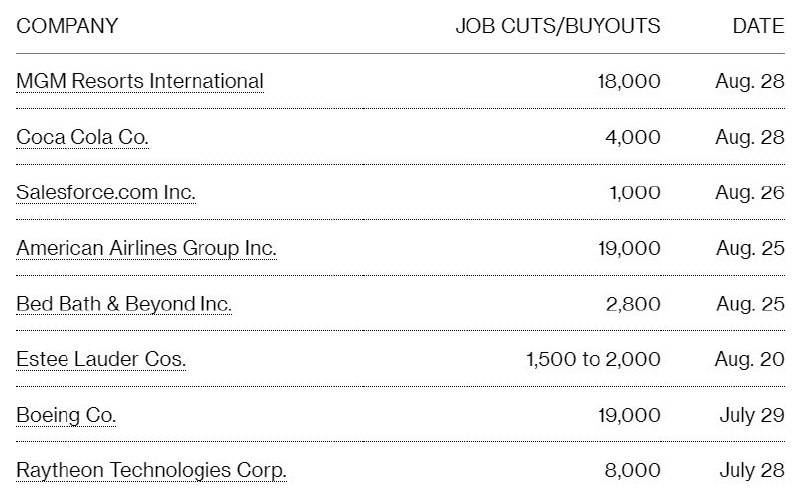Click the COMPANY column header
Screen dimensions: 800x497
67,26
